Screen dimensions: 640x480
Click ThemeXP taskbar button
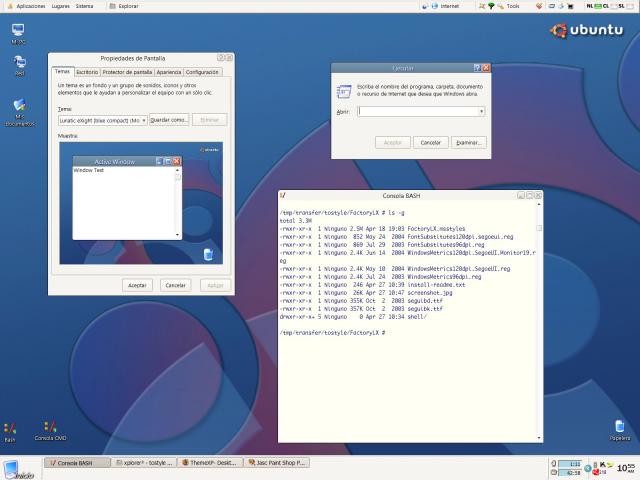[210, 463]
